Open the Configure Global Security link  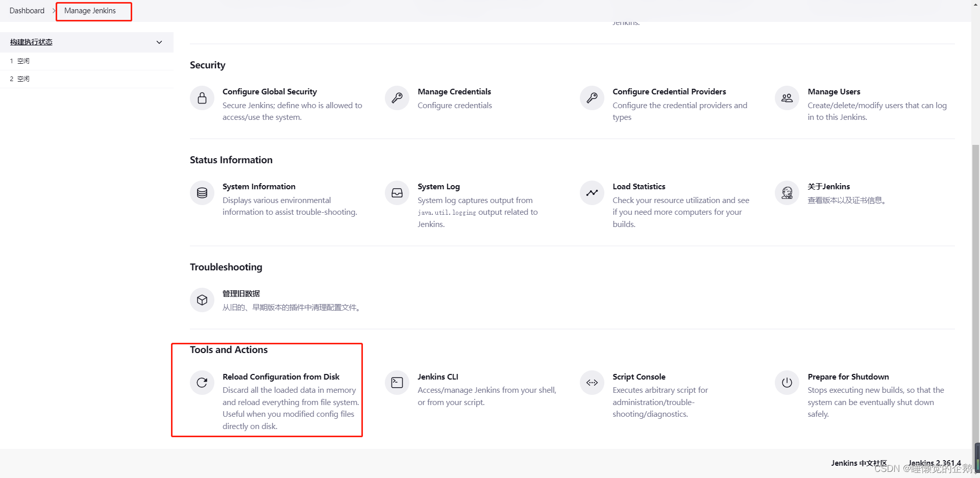click(x=269, y=92)
